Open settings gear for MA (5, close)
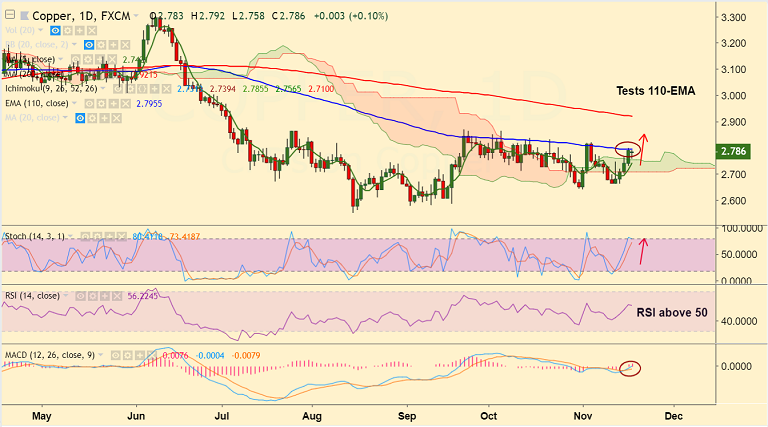768x427 pixels. click(88, 59)
